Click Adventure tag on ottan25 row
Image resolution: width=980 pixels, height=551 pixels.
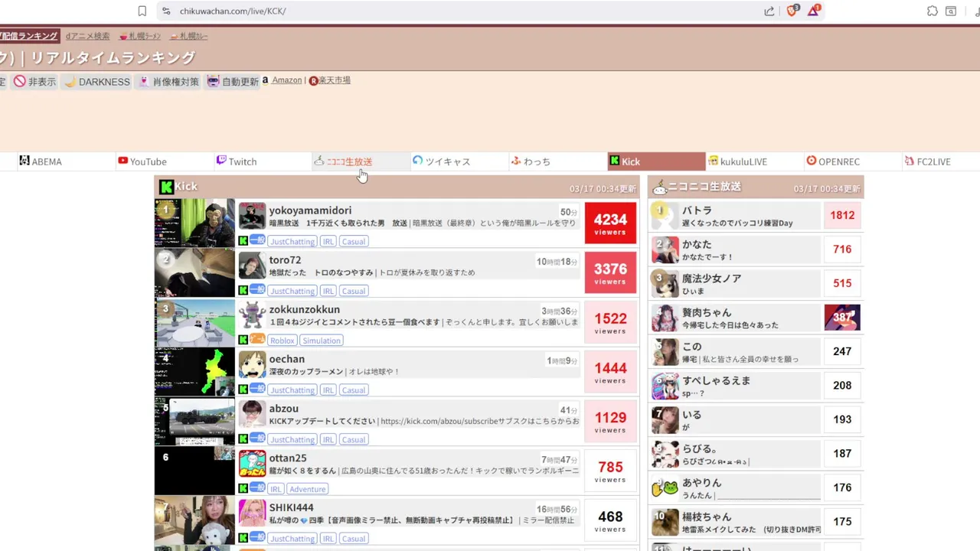coord(308,489)
